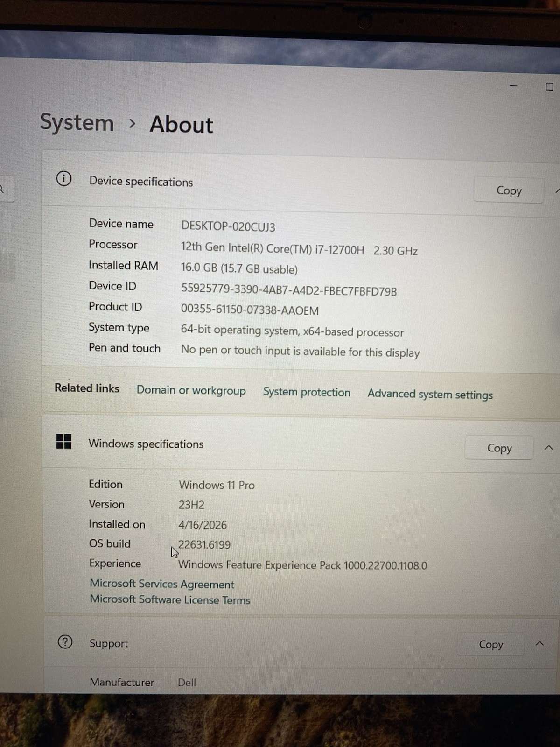
Task: Click the Related links label
Action: [87, 388]
